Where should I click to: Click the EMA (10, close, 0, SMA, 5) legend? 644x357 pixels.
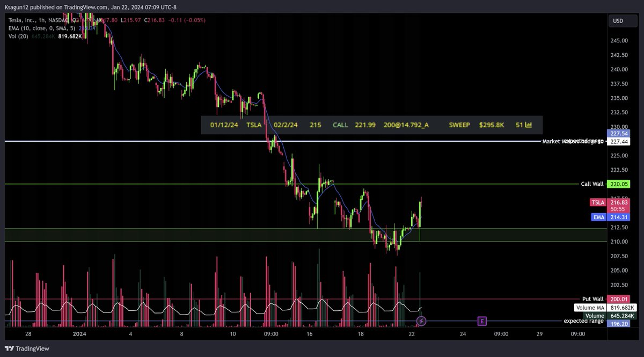pyautogui.click(x=41, y=28)
